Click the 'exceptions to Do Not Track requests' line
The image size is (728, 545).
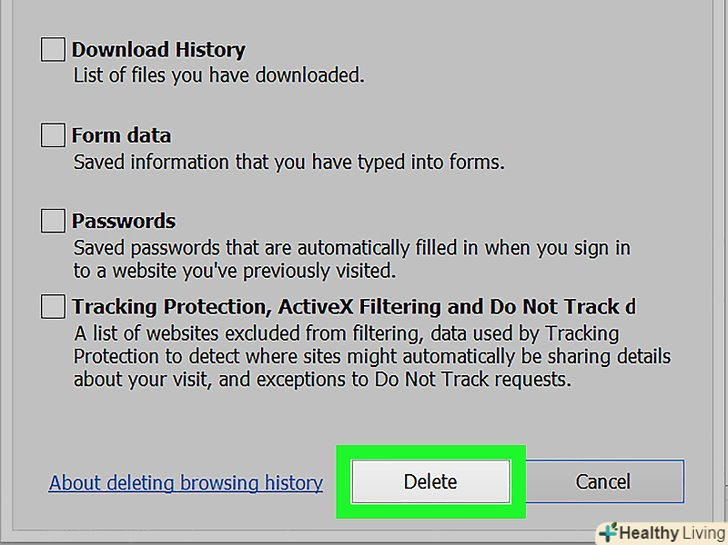click(322, 379)
